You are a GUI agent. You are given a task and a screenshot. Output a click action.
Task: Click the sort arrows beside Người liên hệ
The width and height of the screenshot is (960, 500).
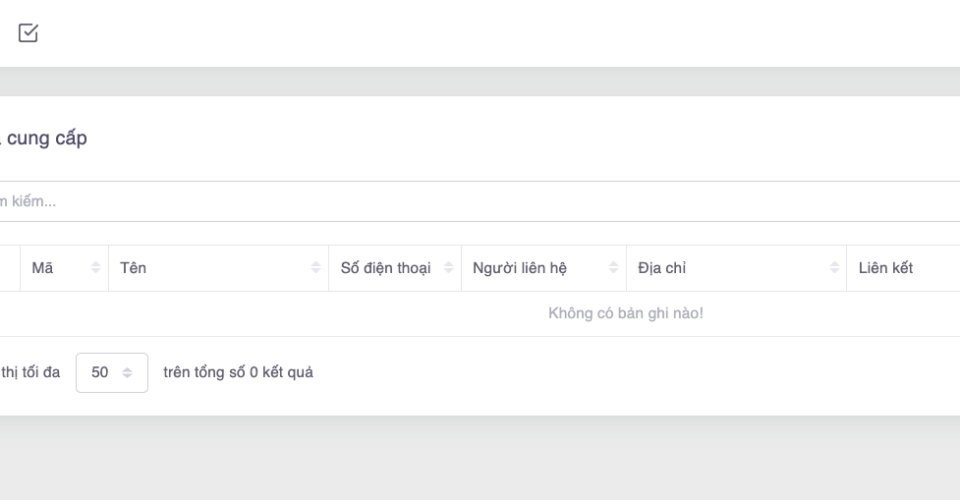coord(613,268)
